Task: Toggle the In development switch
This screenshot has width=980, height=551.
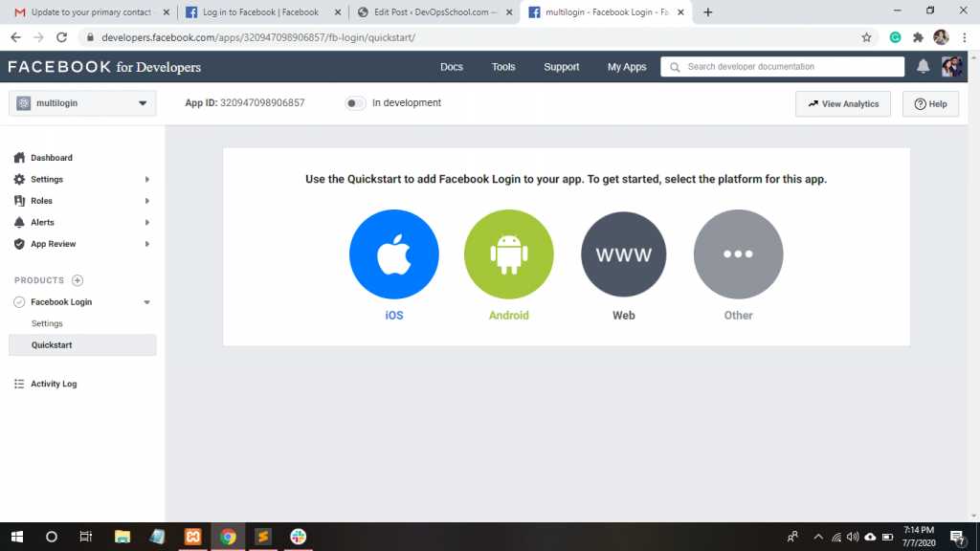Action: pos(355,103)
